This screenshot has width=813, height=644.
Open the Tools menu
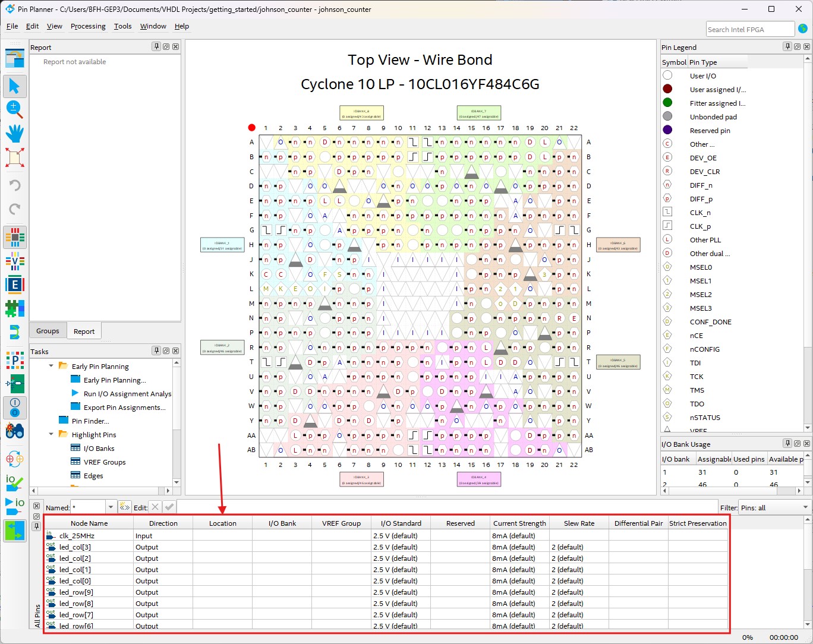[x=123, y=26]
